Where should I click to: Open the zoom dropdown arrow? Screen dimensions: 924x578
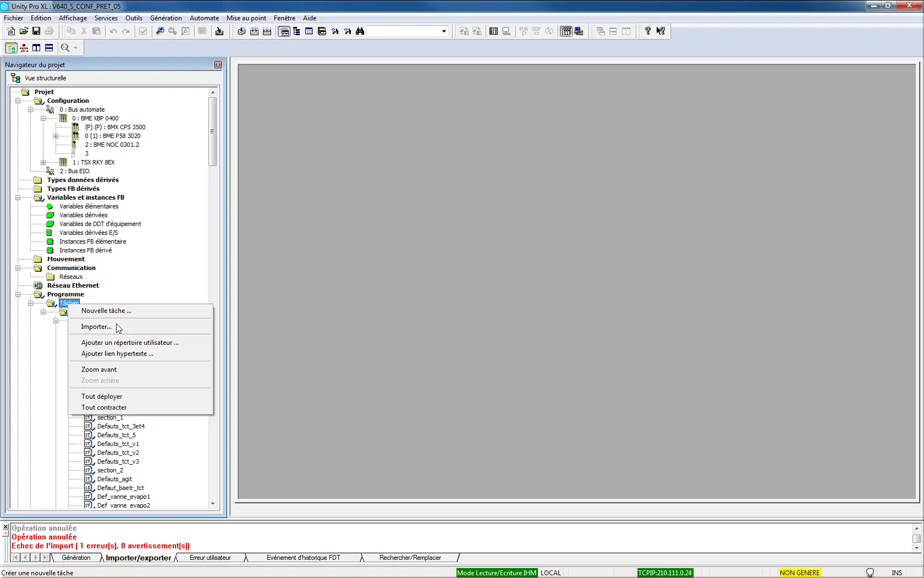coord(76,48)
